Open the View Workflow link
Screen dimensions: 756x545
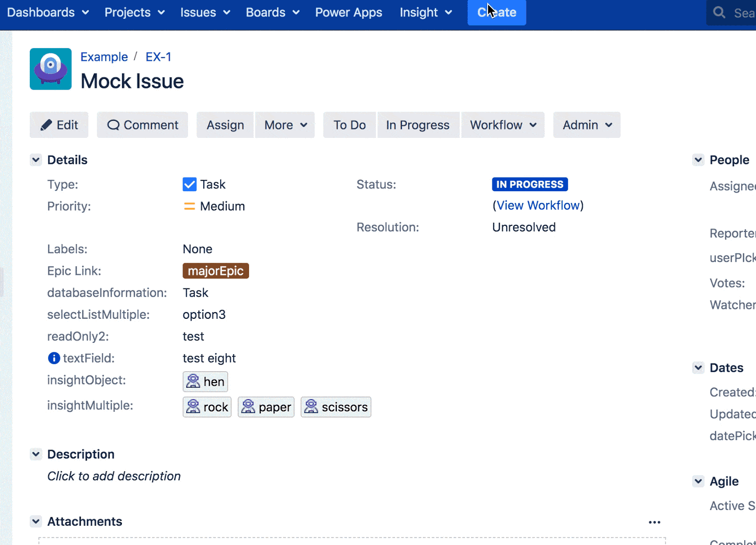pyautogui.click(x=538, y=205)
